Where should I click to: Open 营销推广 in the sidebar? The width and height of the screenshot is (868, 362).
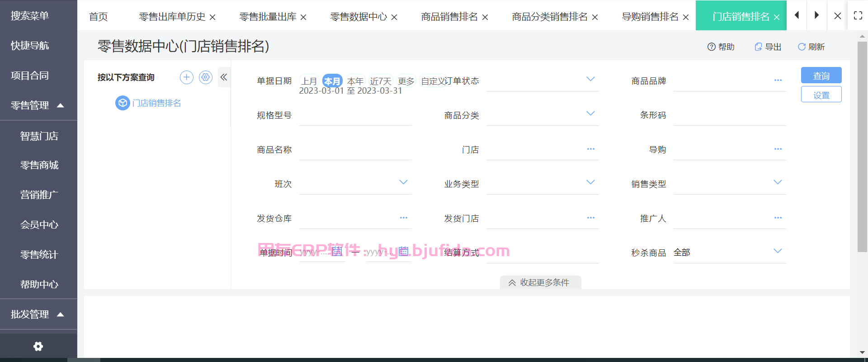coord(39,195)
